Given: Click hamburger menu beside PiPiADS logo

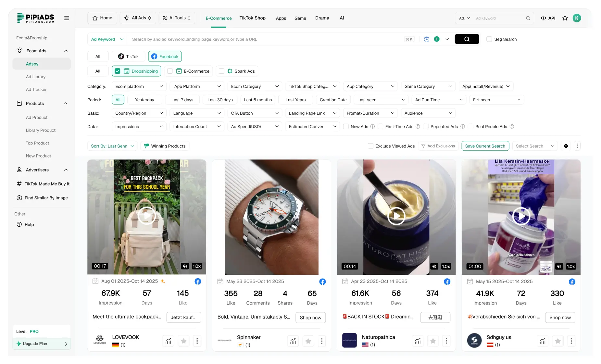Looking at the screenshot, I should click(67, 18).
